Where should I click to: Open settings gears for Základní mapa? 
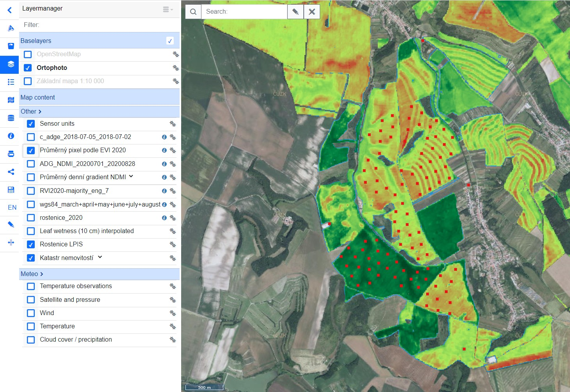coord(176,81)
